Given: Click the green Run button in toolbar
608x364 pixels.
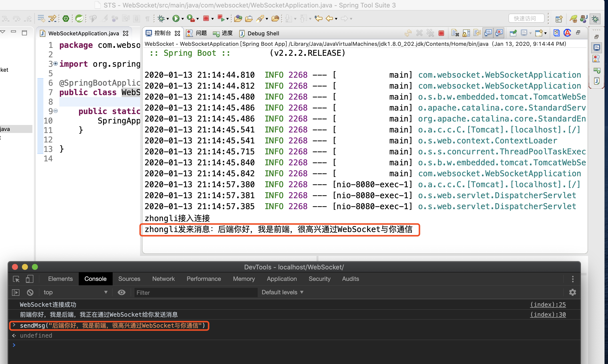Looking at the screenshot, I should [x=176, y=18].
